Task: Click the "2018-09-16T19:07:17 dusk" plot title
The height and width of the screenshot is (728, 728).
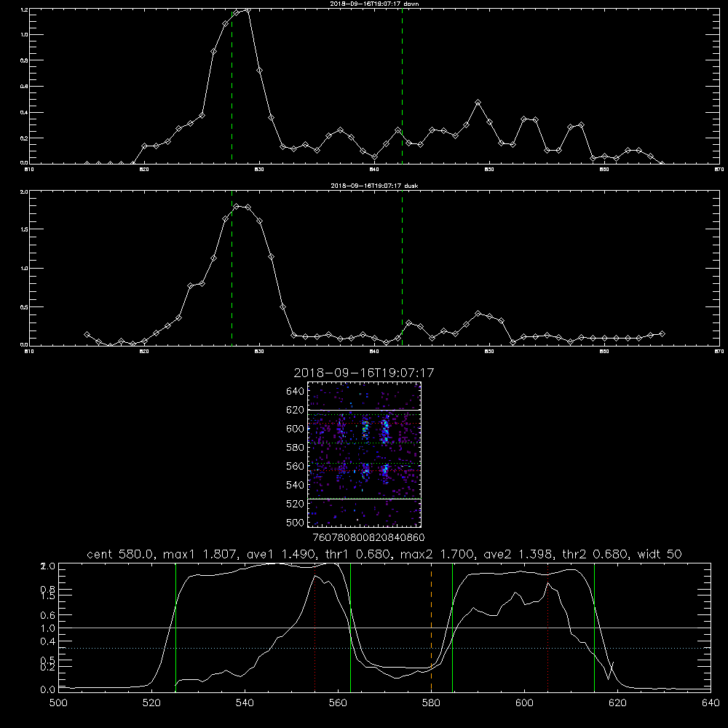Action: click(374, 186)
